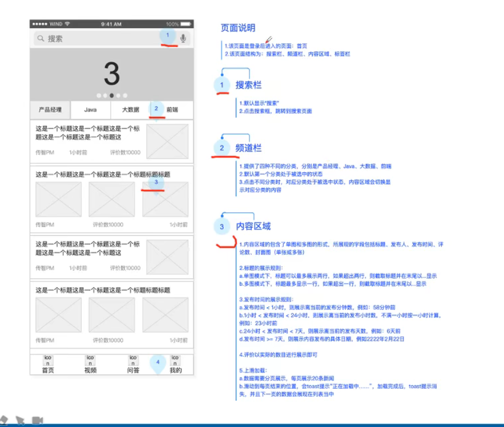Click the video camera icon in bottom-left toolbar
The height and width of the screenshot is (427, 504).
tap(38, 419)
